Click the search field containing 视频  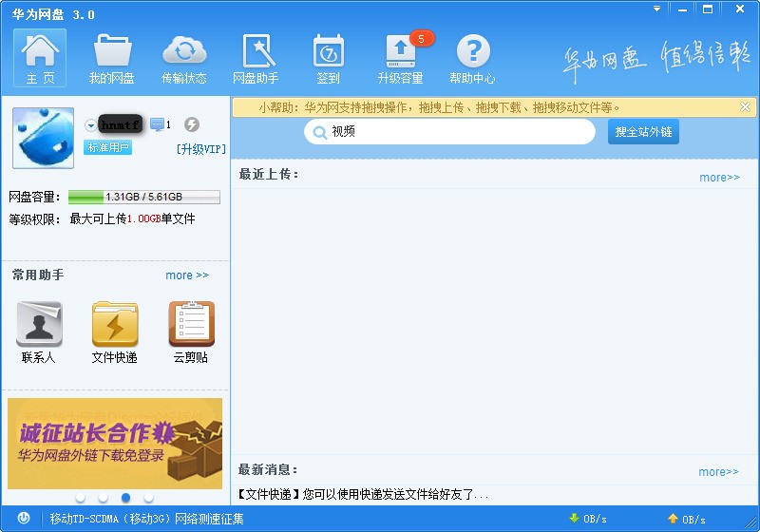(x=456, y=132)
